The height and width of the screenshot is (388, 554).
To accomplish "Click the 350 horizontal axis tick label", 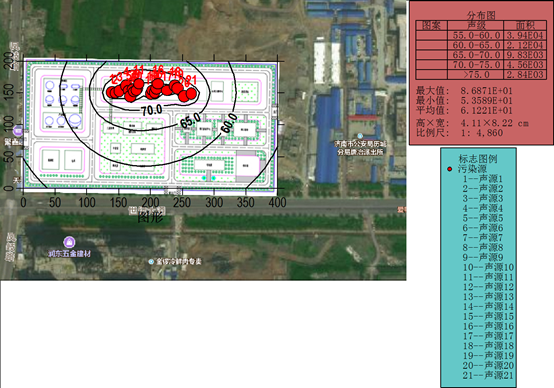I will tap(246, 202).
